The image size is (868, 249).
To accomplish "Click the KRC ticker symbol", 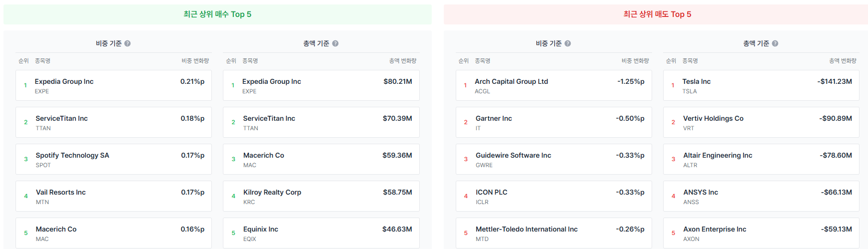I will (x=249, y=202).
